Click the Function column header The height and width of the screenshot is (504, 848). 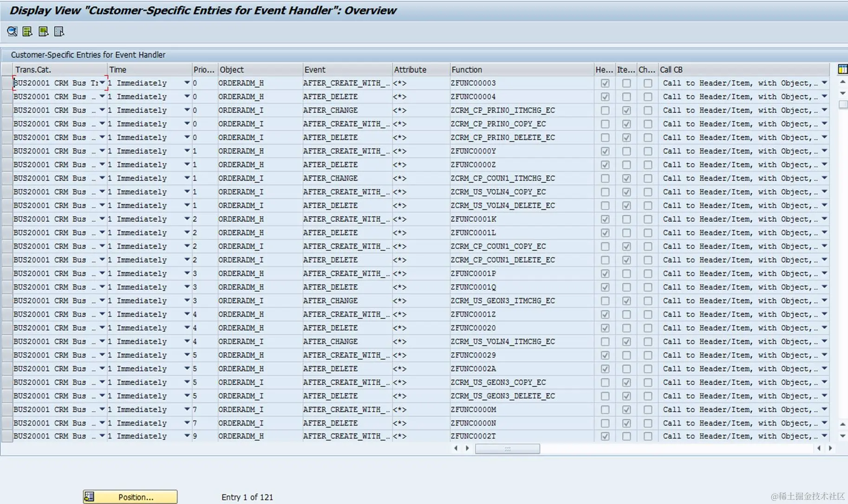(522, 70)
